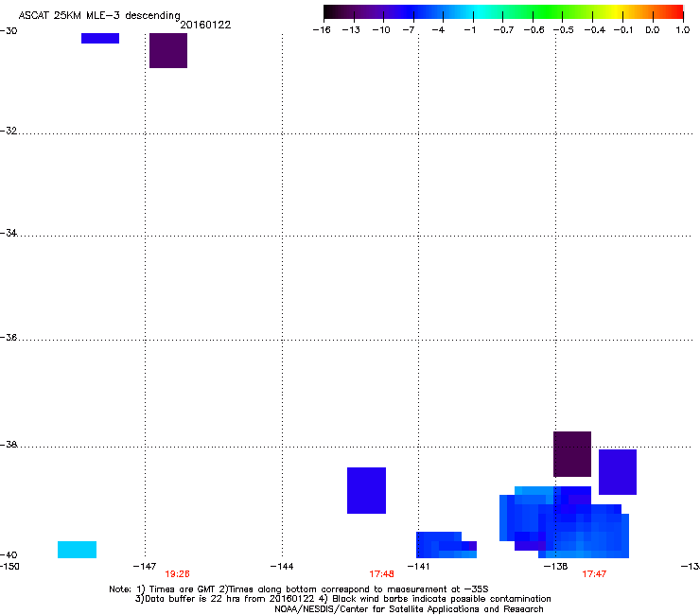Click the color scale value -16
This screenshot has width=700, height=615.
pos(322,30)
